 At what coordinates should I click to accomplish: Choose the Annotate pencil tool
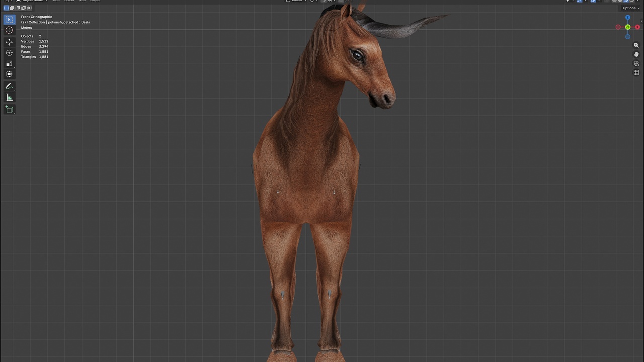pyautogui.click(x=9, y=86)
